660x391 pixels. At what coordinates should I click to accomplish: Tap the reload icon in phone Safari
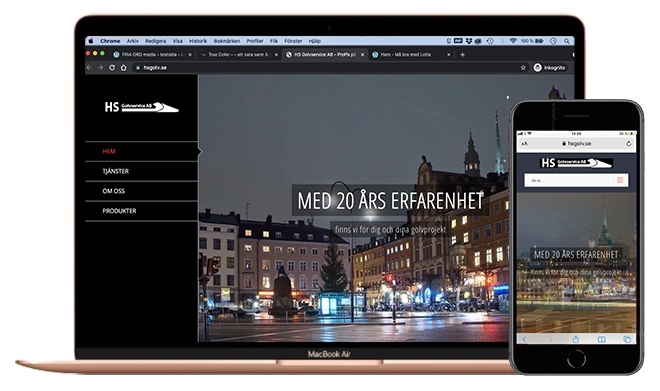[628, 144]
